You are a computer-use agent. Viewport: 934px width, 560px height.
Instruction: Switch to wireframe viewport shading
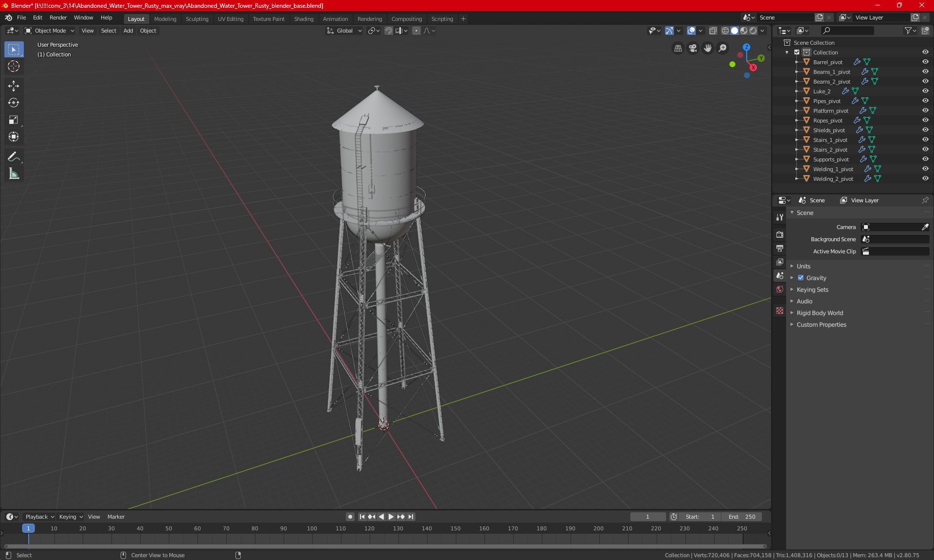tap(725, 31)
